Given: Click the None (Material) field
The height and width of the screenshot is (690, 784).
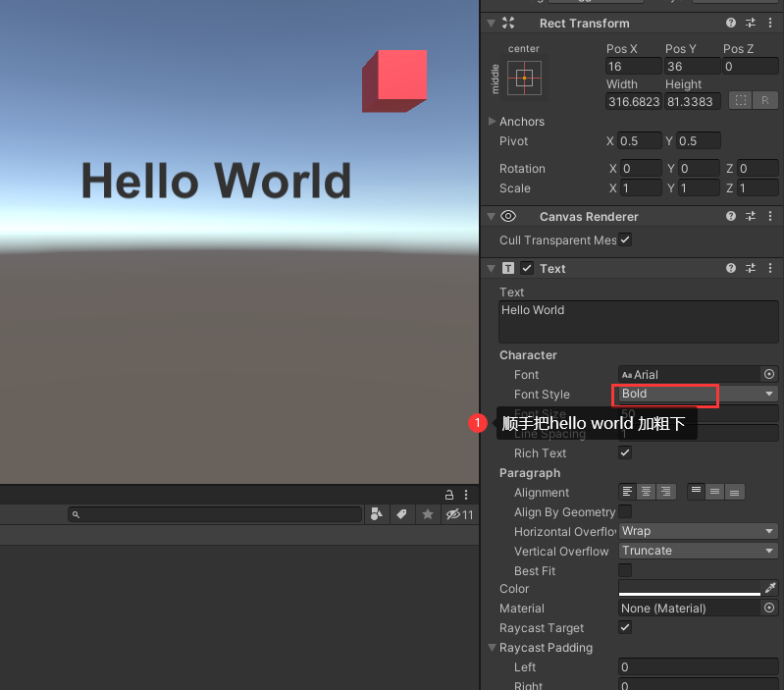Looking at the screenshot, I should point(690,608).
